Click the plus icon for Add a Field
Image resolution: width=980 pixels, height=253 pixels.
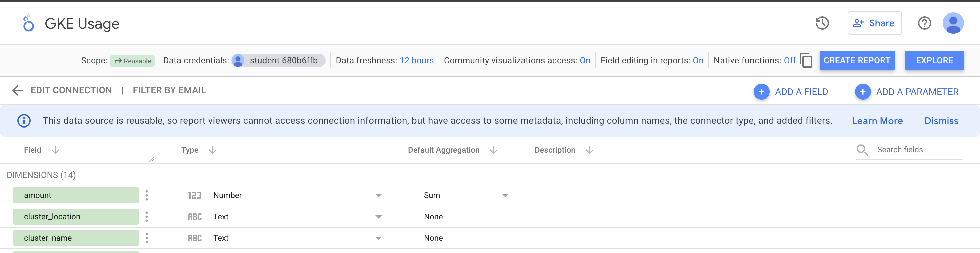click(761, 92)
